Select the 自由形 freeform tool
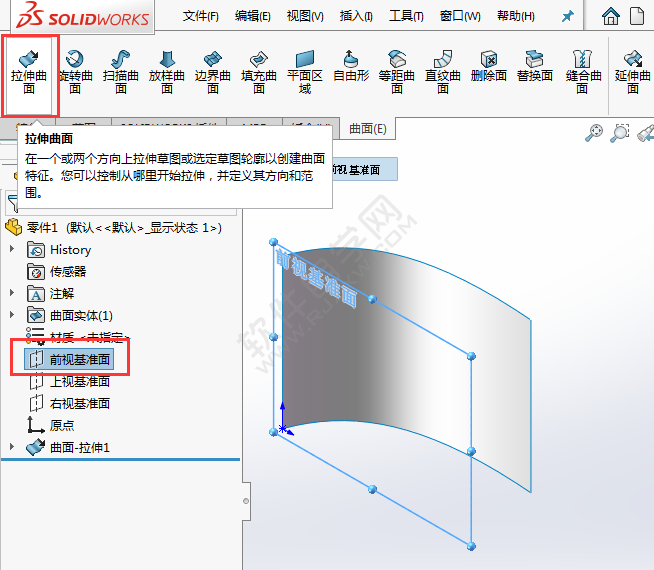 click(x=351, y=66)
